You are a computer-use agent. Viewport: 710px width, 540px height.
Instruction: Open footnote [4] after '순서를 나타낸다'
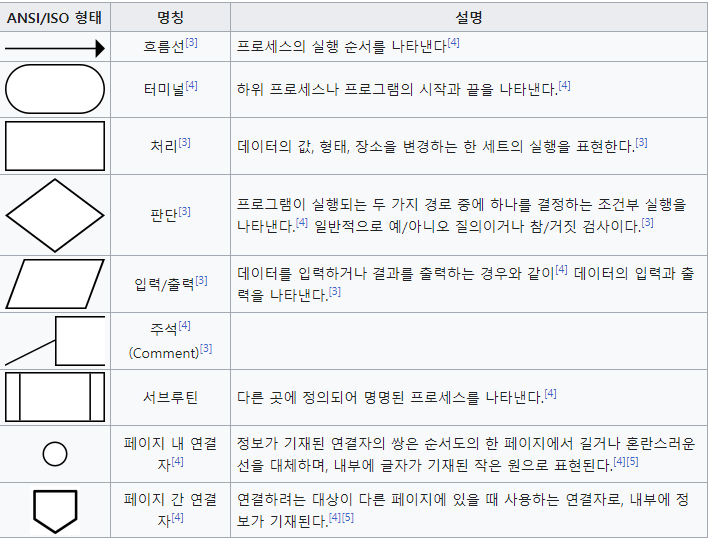(453, 43)
